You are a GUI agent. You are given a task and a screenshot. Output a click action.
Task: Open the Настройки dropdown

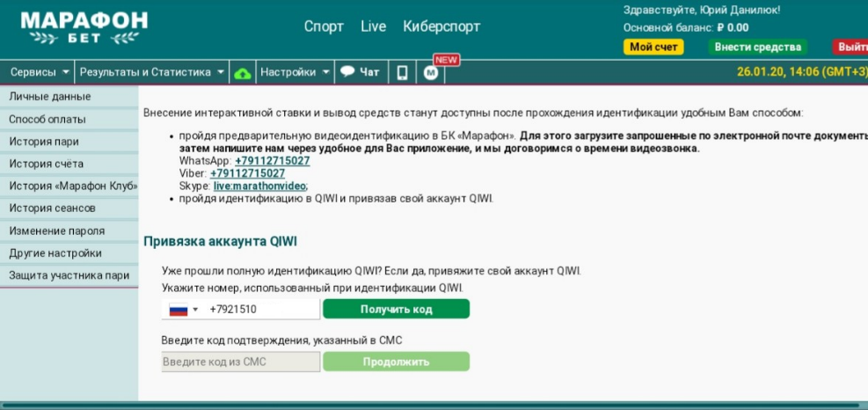(x=295, y=72)
